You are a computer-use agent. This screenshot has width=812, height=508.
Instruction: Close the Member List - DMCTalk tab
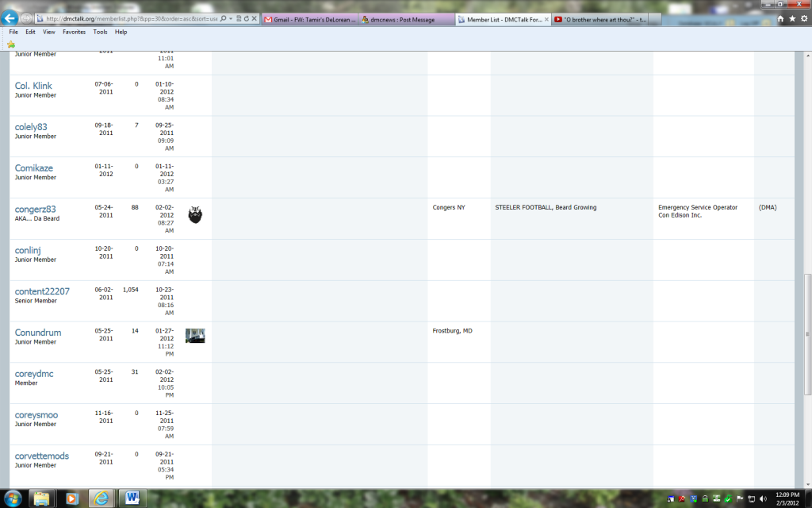point(546,20)
